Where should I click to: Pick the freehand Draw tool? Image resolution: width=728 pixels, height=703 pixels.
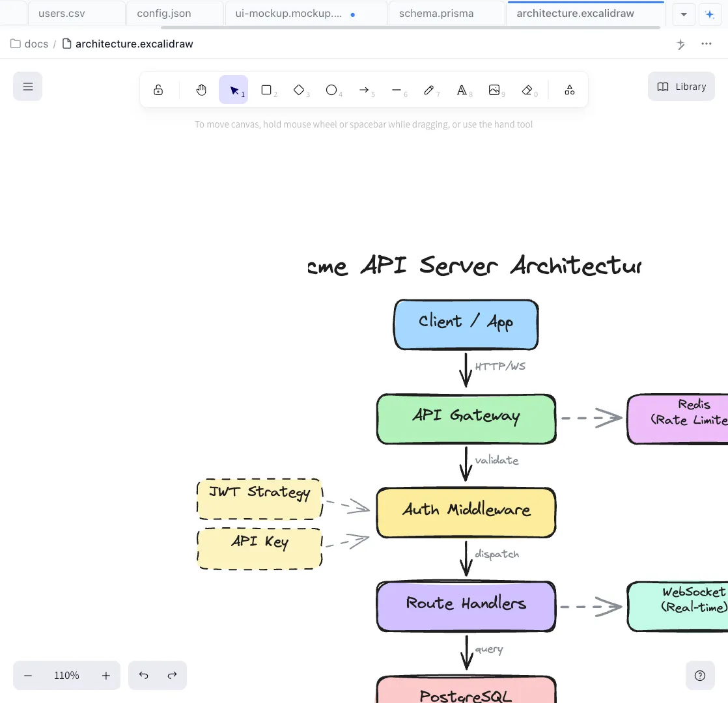[x=430, y=89]
